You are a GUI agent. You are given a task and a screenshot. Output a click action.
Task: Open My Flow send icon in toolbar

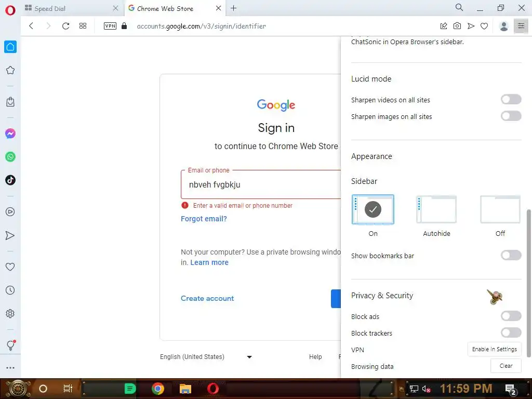tap(471, 26)
